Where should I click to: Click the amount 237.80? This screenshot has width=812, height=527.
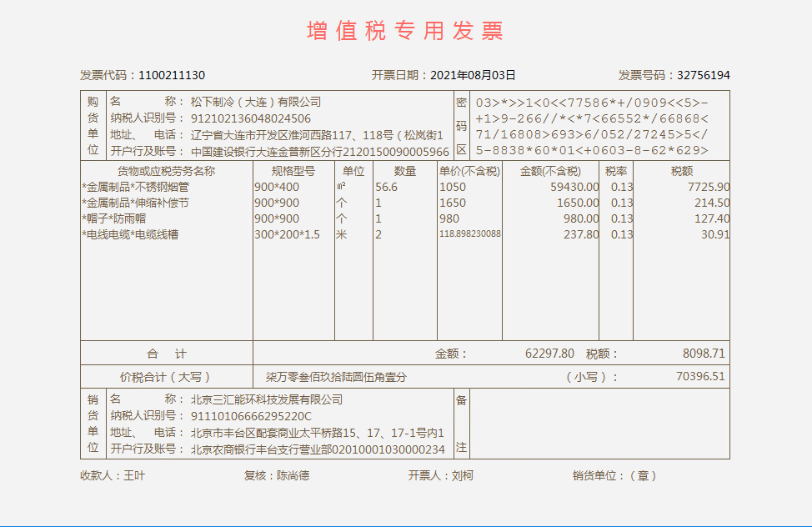[581, 235]
